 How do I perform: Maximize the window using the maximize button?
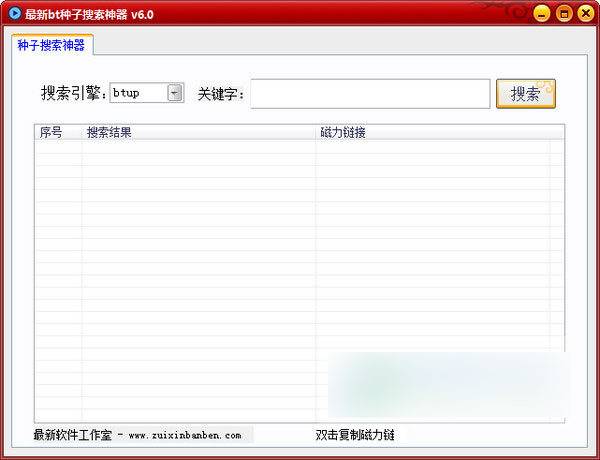click(x=564, y=14)
